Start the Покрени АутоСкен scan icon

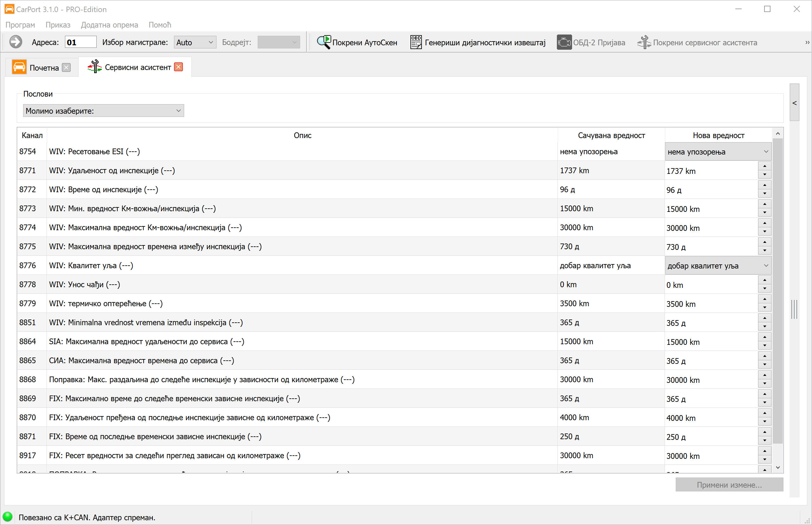coord(323,42)
